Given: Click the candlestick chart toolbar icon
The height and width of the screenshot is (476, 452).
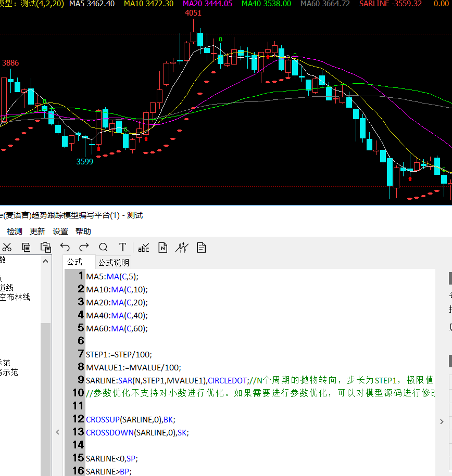Looking at the screenshot, I should pos(182,248).
